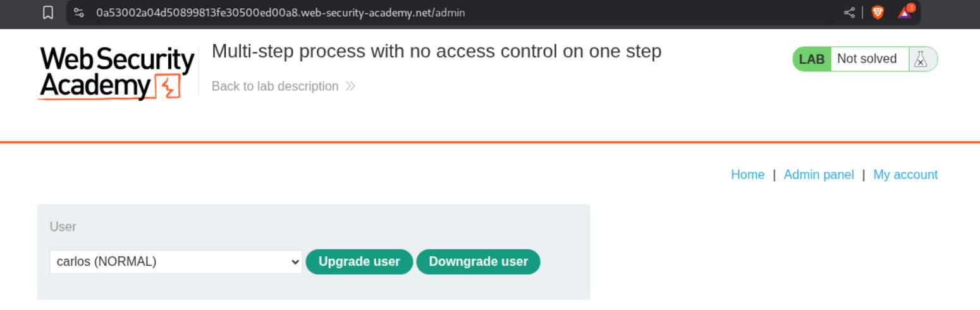Go to the Home page link
This screenshot has height=310, width=980.
tap(747, 175)
